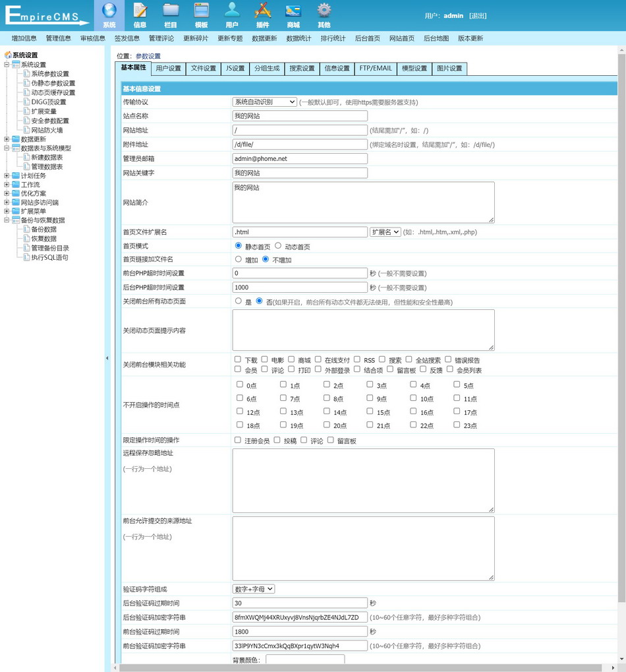The width and height of the screenshot is (626, 672).
Task: Open the 增加信息 shortcut link
Action: pos(24,38)
